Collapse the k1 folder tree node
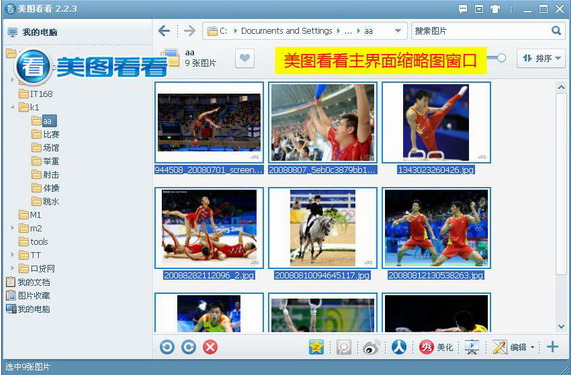The image size is (572, 375). pos(12,107)
